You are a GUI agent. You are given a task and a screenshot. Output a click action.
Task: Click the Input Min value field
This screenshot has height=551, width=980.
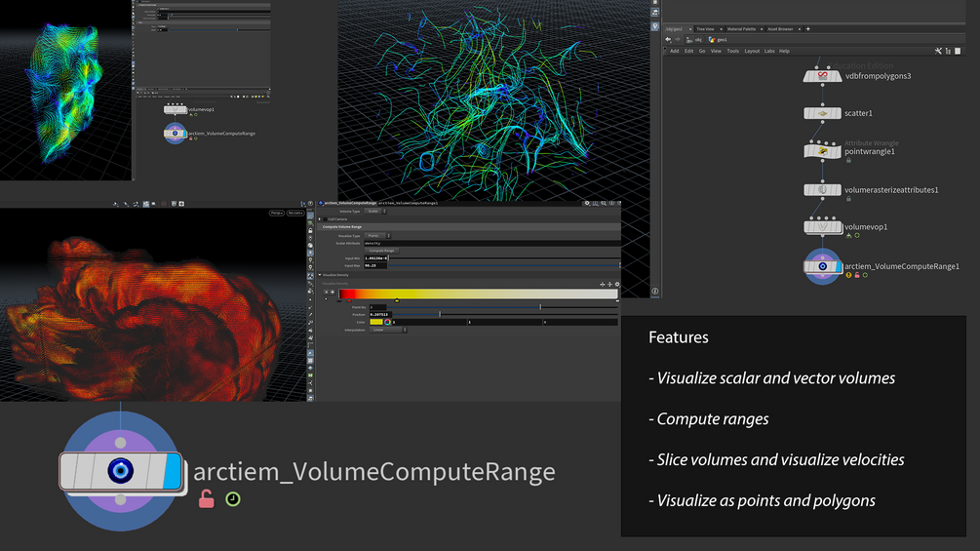(x=375, y=258)
